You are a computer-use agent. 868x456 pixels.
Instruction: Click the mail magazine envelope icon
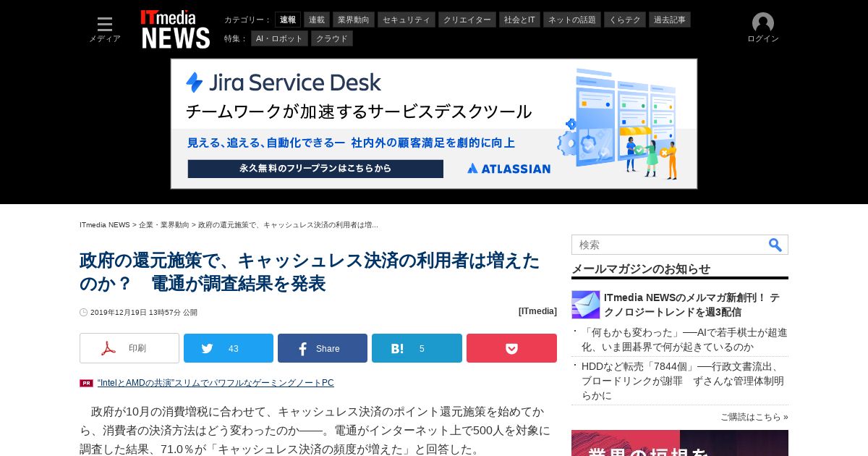click(x=586, y=305)
